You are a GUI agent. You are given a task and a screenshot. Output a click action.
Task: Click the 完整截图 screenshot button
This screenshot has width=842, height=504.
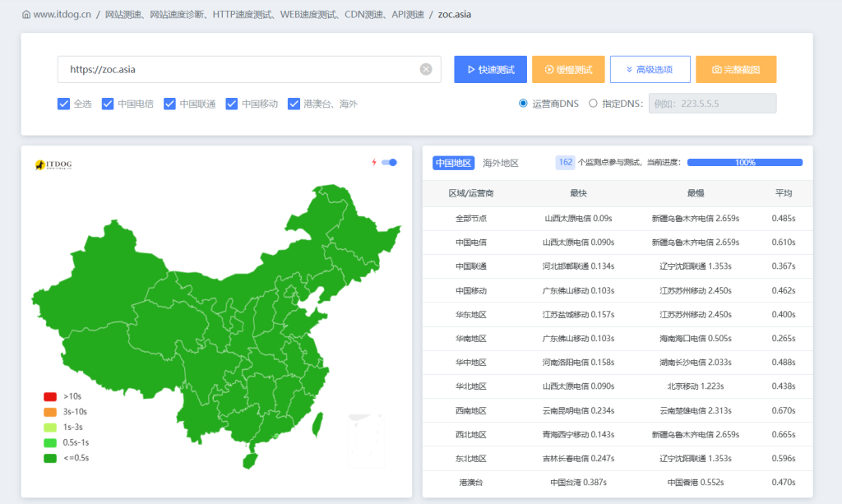click(x=736, y=70)
